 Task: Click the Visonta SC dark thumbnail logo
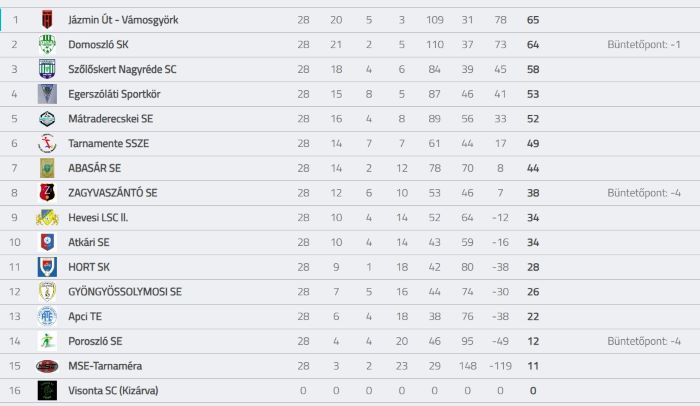point(47,390)
